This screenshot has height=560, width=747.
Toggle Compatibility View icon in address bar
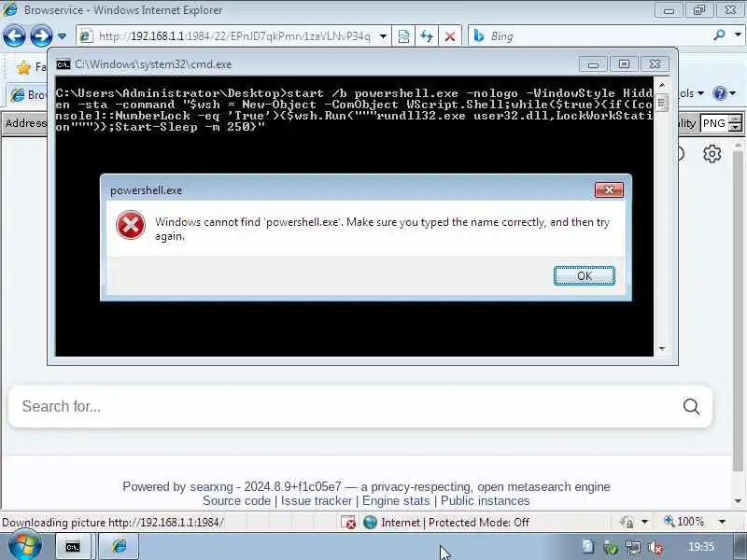[x=403, y=36]
